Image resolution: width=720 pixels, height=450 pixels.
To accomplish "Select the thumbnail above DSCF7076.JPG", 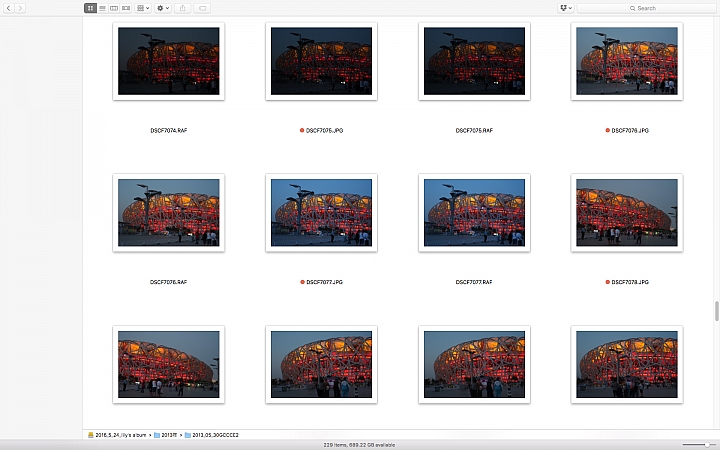I will point(627,61).
